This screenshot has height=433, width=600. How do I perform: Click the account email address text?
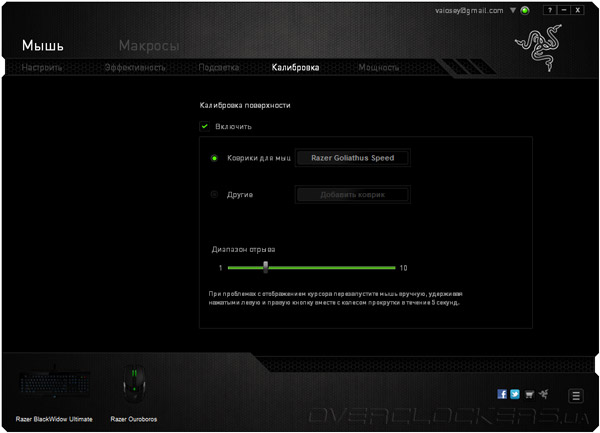click(469, 10)
